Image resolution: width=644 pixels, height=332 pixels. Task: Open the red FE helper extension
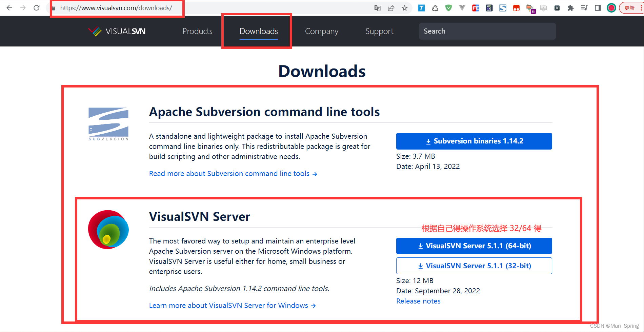click(x=476, y=8)
